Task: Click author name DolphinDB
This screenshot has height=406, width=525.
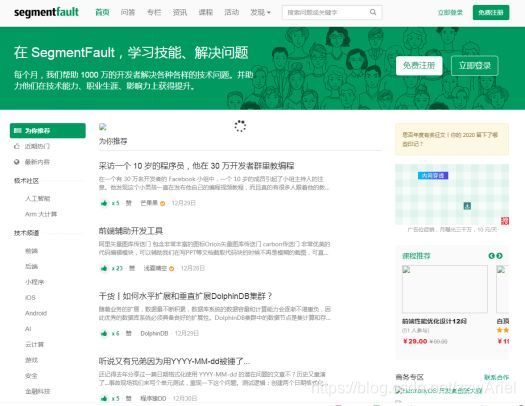Action: (154, 333)
